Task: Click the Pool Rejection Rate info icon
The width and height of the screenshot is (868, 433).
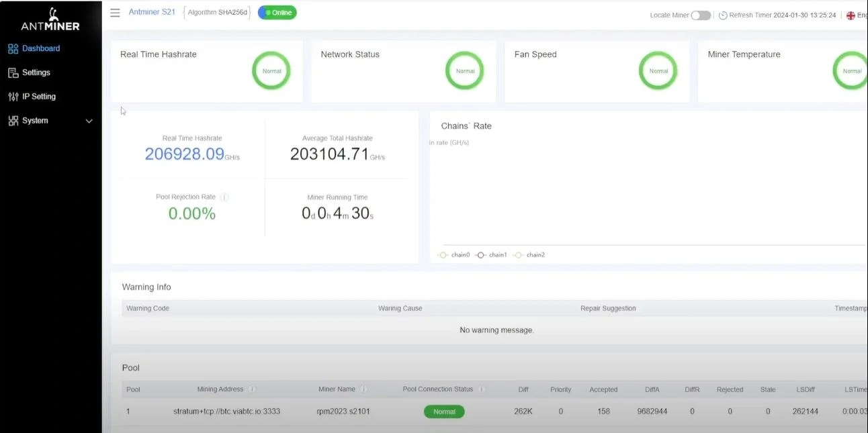Action: (224, 197)
